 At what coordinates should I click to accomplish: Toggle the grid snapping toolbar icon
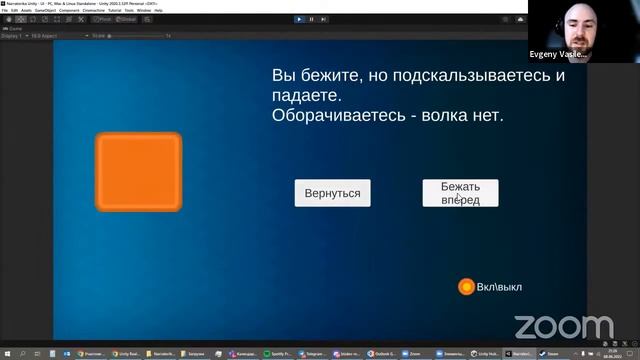[147, 19]
